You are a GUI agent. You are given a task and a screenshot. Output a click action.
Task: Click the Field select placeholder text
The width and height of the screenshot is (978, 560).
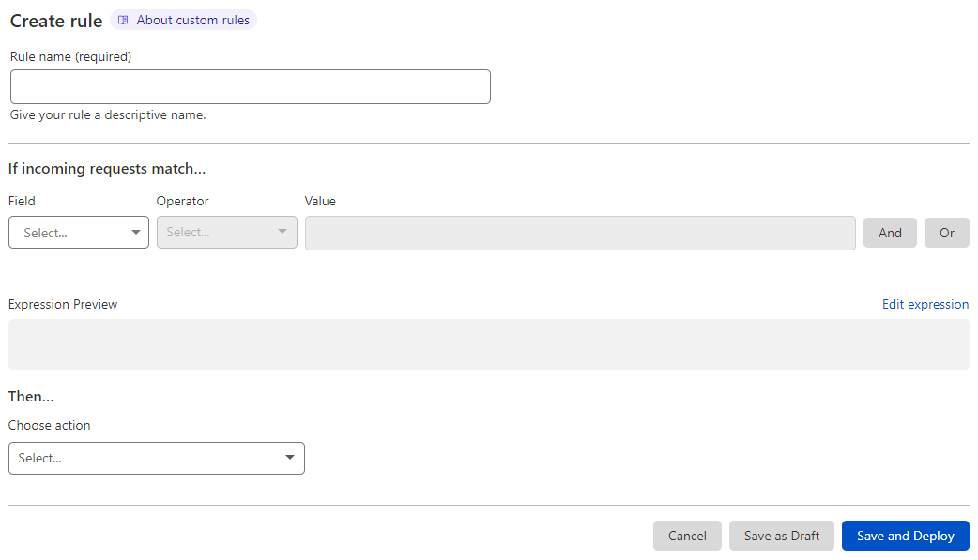tap(47, 232)
